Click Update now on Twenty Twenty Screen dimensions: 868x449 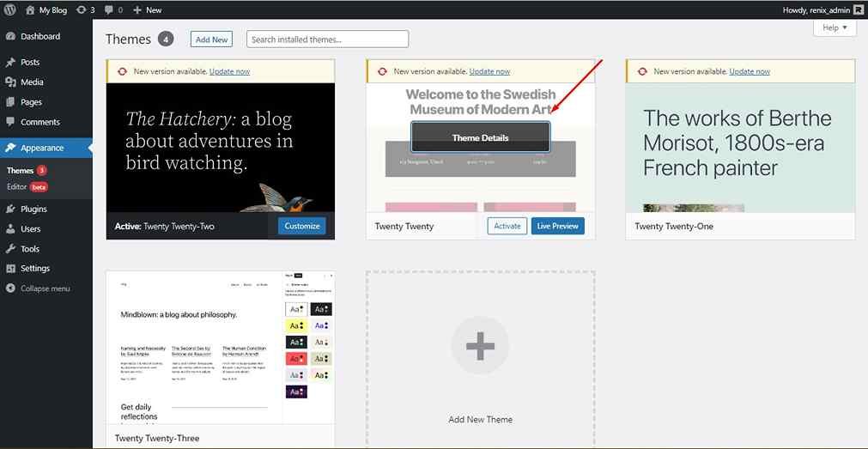click(x=489, y=71)
